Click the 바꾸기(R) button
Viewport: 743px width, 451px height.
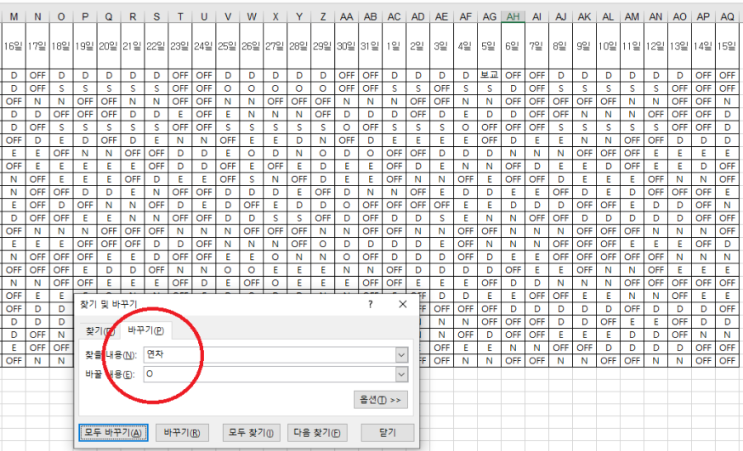click(182, 433)
